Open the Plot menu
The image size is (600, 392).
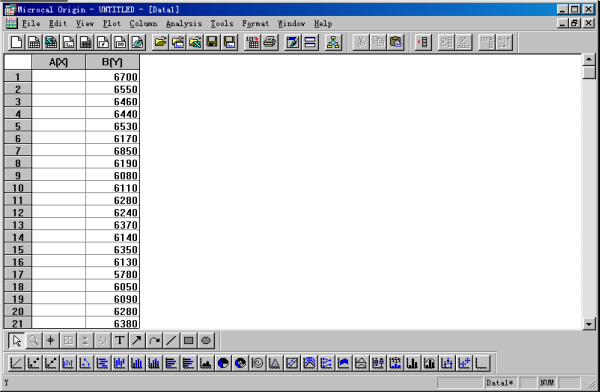(x=112, y=24)
